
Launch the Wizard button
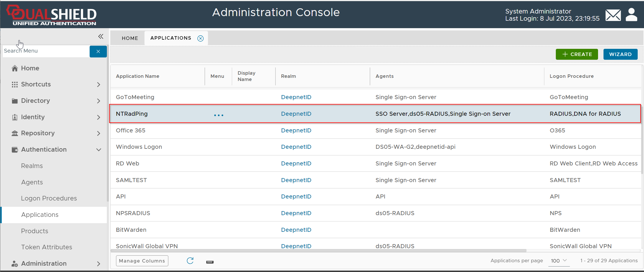(620, 54)
